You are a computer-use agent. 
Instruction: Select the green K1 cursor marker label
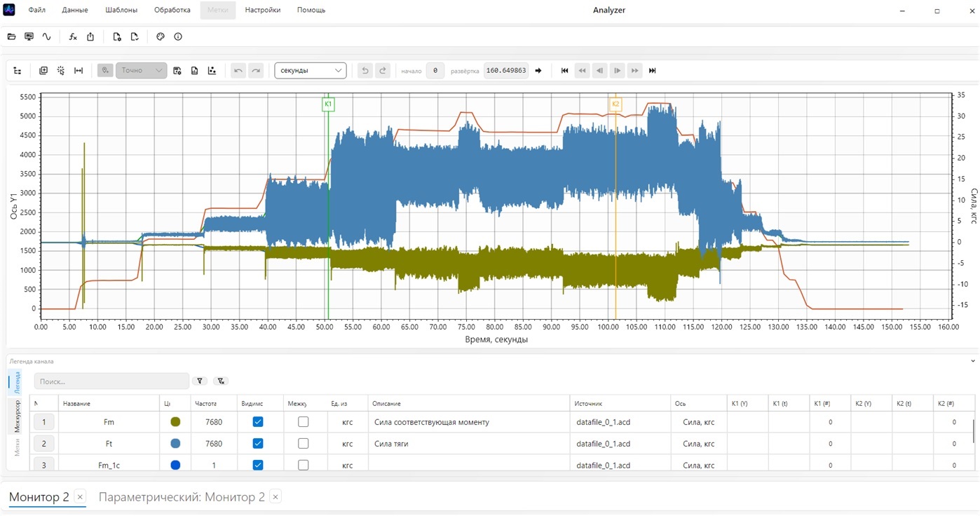[328, 104]
